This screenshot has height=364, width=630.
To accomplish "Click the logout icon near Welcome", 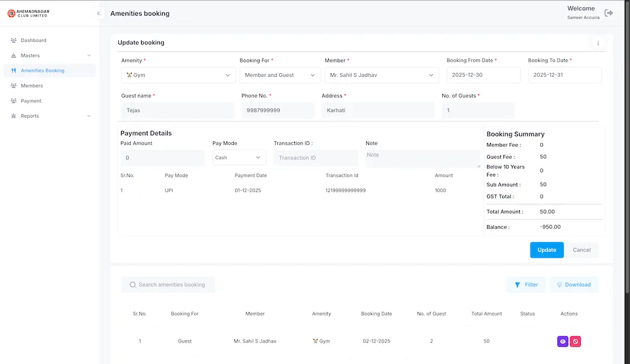I will click(609, 12).
